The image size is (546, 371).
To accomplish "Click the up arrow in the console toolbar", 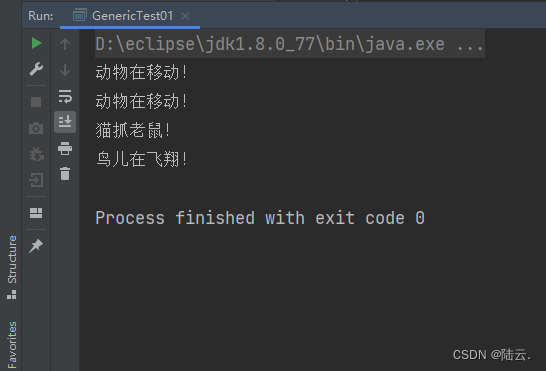I will click(x=65, y=44).
